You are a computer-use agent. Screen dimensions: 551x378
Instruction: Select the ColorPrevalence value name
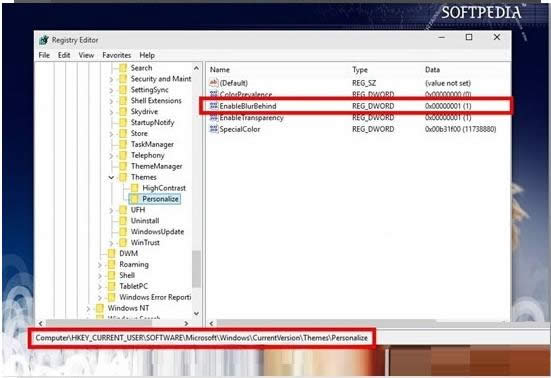pyautogui.click(x=246, y=94)
